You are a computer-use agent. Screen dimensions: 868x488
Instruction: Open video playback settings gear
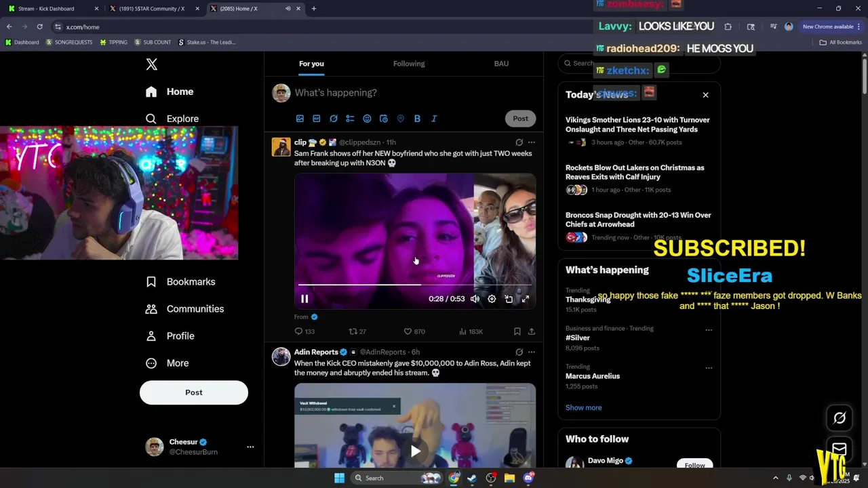tap(492, 299)
